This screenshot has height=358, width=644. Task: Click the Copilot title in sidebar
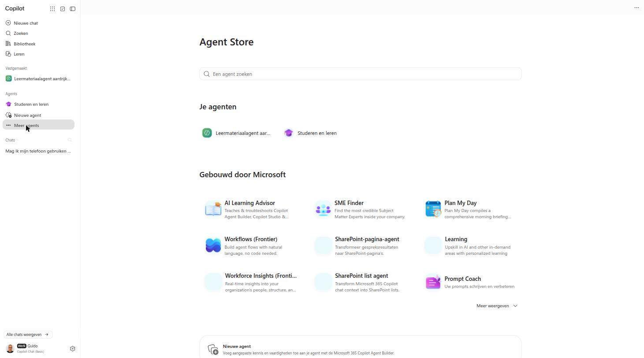click(x=15, y=8)
